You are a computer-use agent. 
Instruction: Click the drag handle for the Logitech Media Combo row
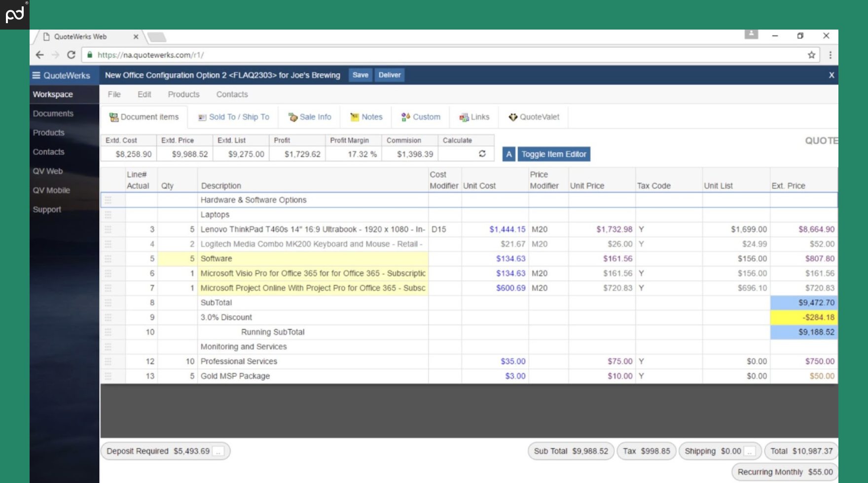[108, 244]
